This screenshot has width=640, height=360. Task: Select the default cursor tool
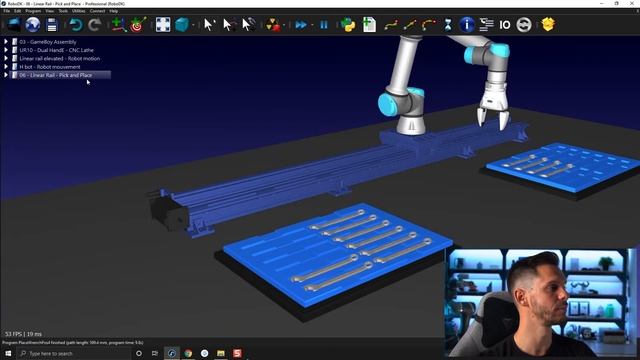pyautogui.click(x=209, y=25)
